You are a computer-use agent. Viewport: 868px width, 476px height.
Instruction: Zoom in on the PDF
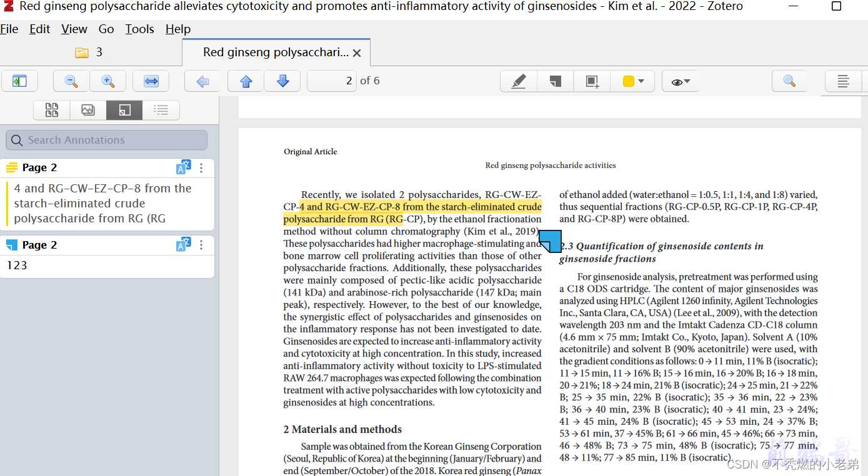point(107,81)
